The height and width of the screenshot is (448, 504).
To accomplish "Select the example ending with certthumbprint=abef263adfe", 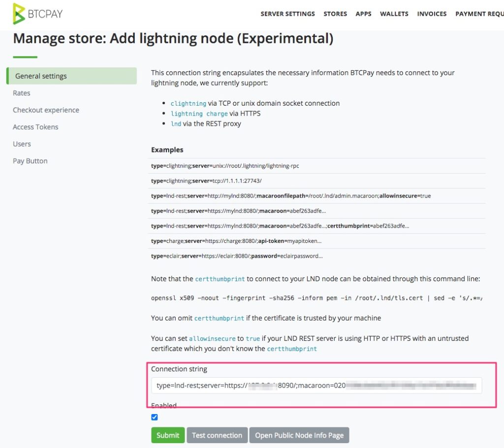I will click(316, 226).
